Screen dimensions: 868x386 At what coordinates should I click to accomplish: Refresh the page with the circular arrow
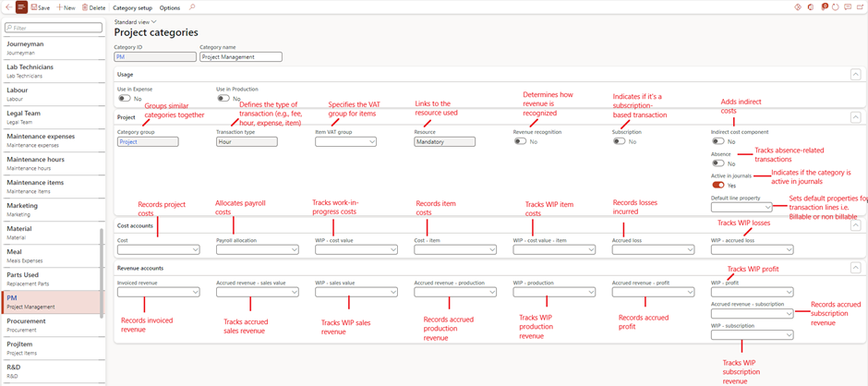pos(836,7)
